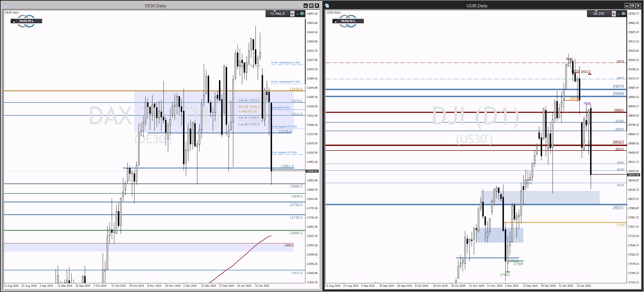Maximize the DE30 Daily chart window
The height and width of the screenshot is (292, 644).
(x=311, y=5)
